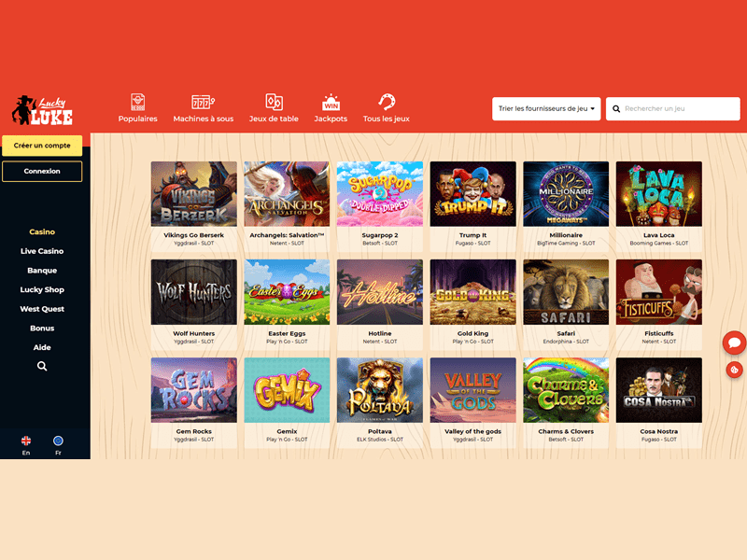747x560 pixels.
Task: Click the Lucky Luke logo
Action: click(42, 111)
